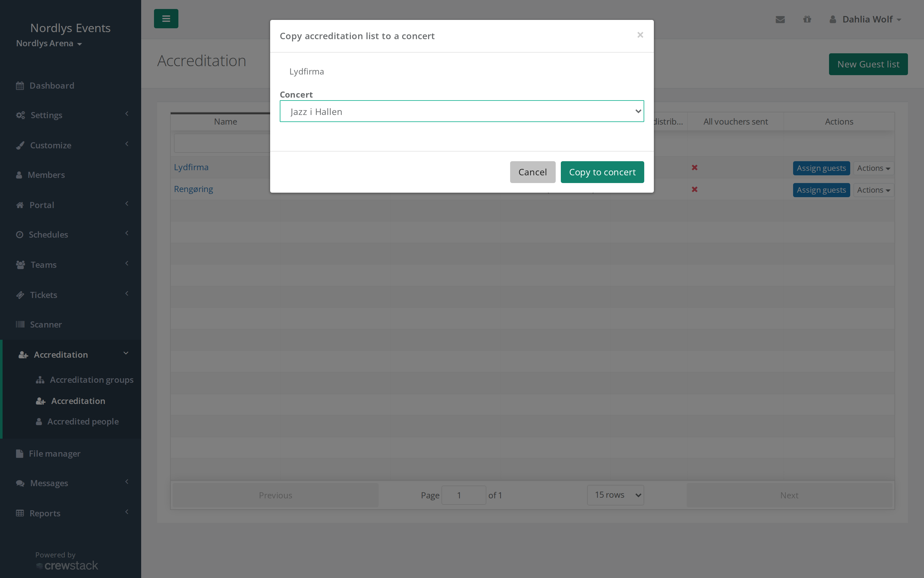
Task: Expand the Reports sidebar menu
Action: (71, 513)
